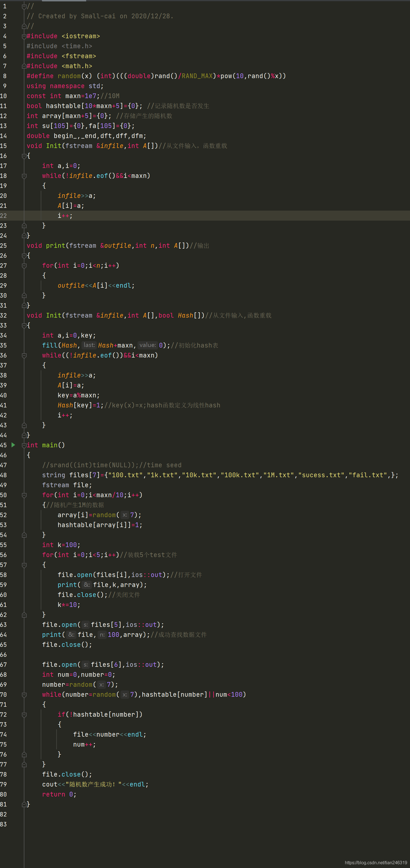The height and width of the screenshot is (868, 410).
Task: Click '#include <iostream>' line
Action: coord(63,36)
